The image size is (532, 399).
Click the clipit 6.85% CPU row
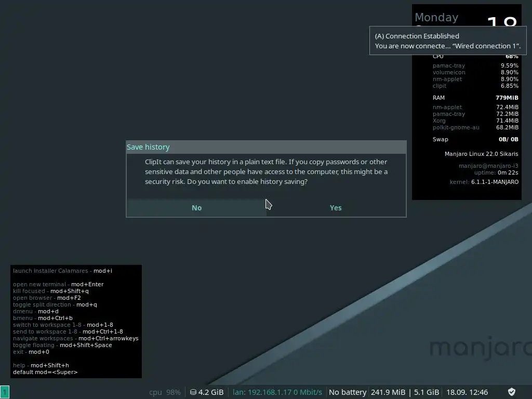tap(475, 86)
